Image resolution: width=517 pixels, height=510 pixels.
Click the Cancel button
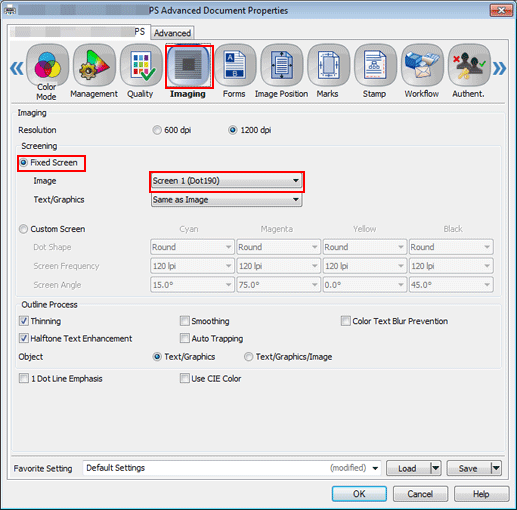(420, 494)
